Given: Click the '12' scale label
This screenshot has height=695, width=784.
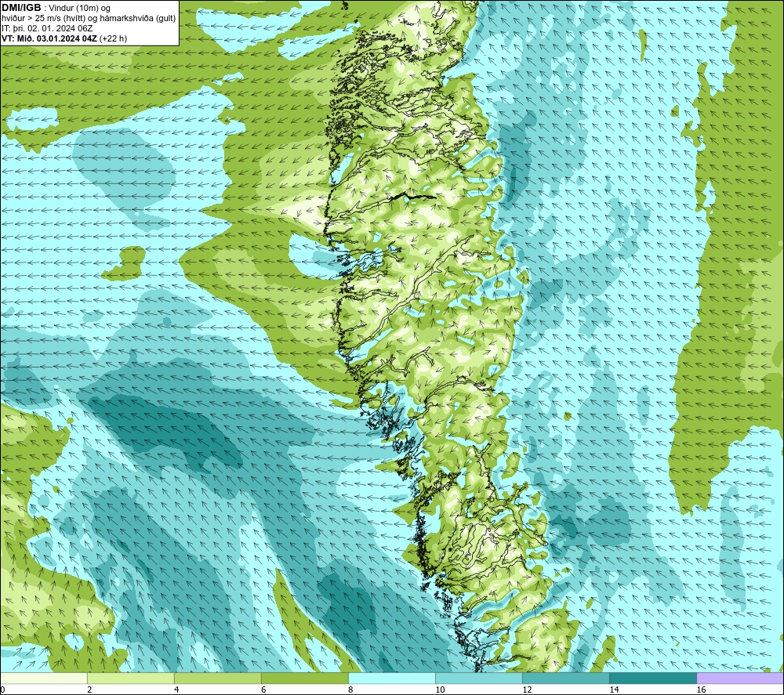Looking at the screenshot, I should tap(527, 690).
